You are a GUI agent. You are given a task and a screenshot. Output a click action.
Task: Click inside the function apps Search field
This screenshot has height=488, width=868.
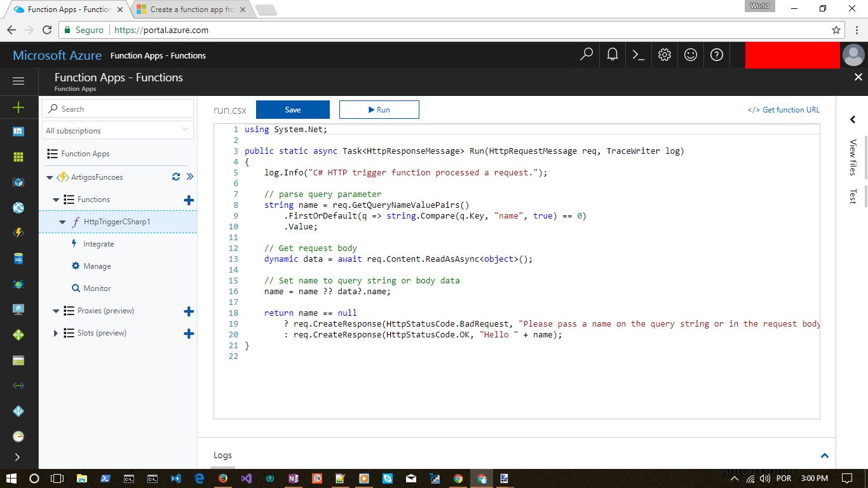118,109
